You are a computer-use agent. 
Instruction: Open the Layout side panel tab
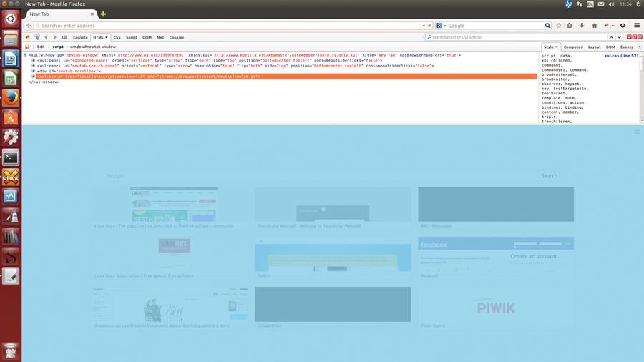point(595,47)
